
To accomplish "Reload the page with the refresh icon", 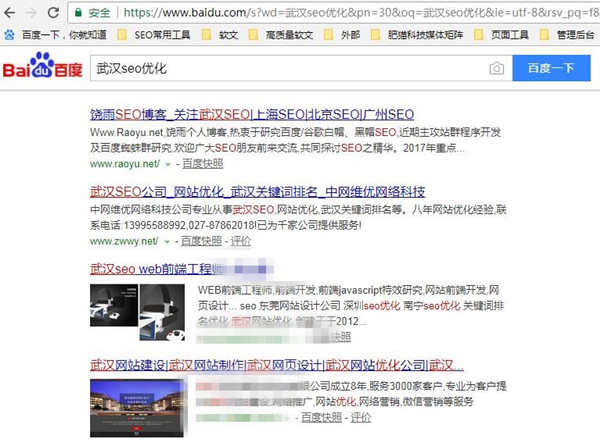I will pyautogui.click(x=53, y=13).
